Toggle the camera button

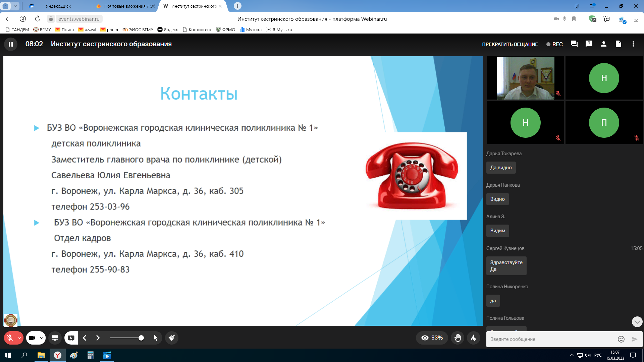(32, 338)
